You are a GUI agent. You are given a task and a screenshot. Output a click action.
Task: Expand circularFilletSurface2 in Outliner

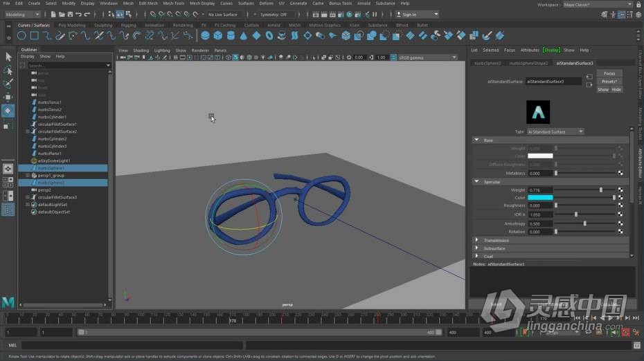28,131
